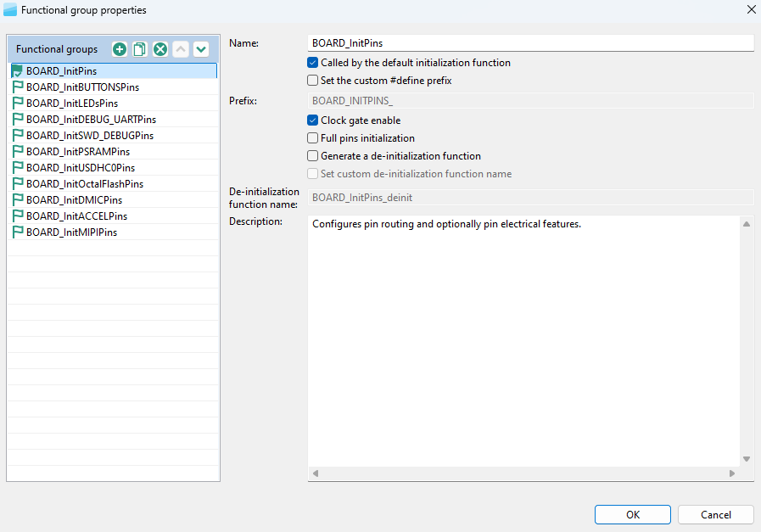Screen dimensions: 761x532
Task: Copy the selected functional group
Action: (140, 49)
